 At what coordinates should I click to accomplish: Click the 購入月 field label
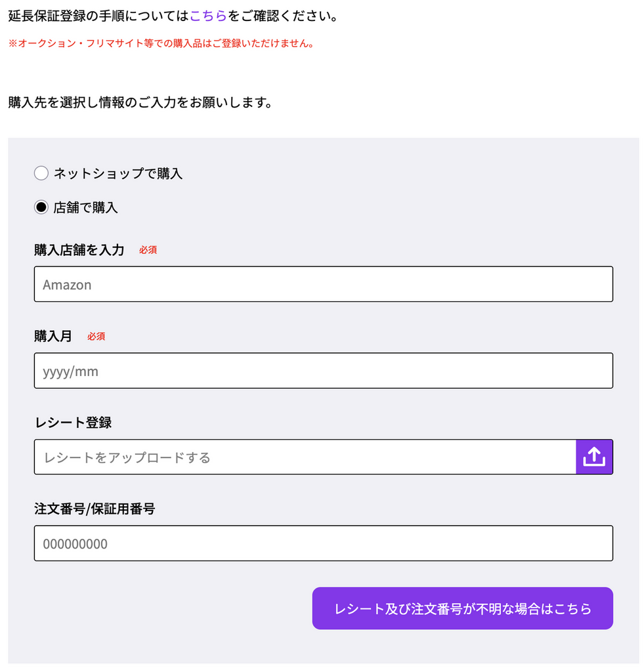point(53,336)
